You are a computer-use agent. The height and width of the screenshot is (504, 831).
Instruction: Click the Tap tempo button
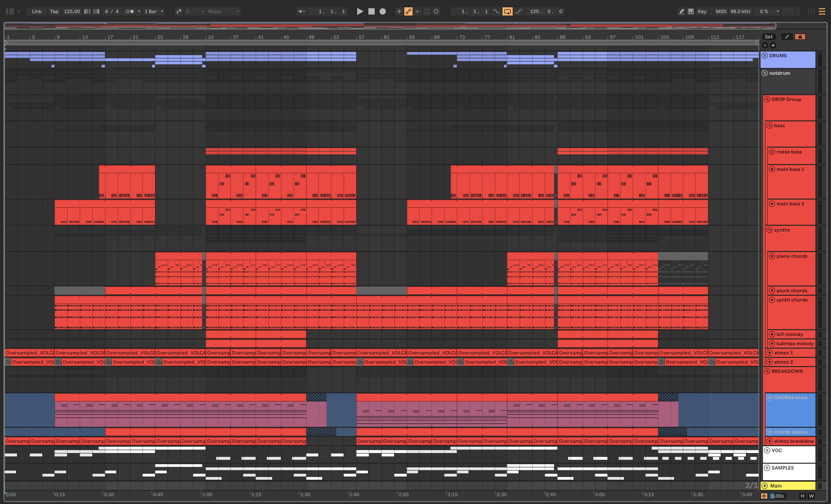coord(54,11)
